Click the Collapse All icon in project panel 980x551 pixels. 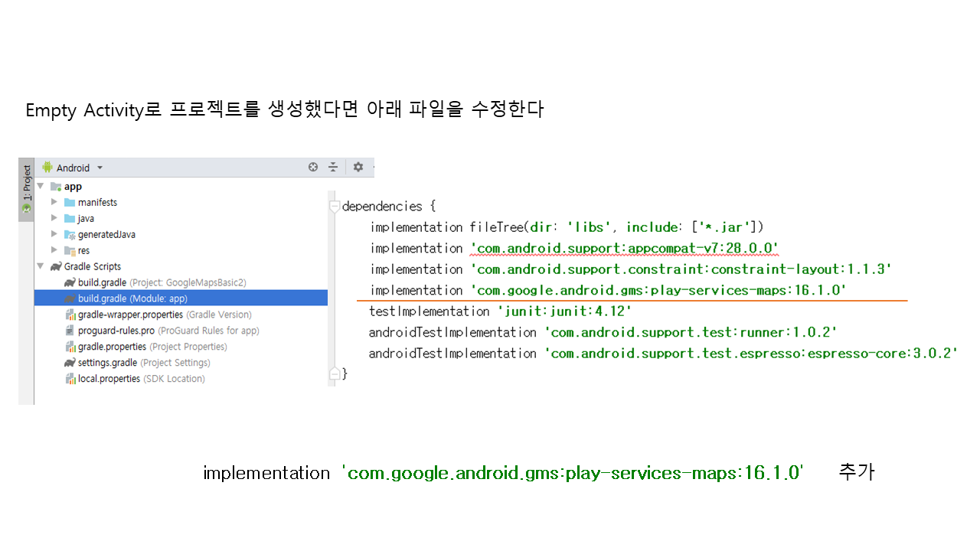click(333, 167)
